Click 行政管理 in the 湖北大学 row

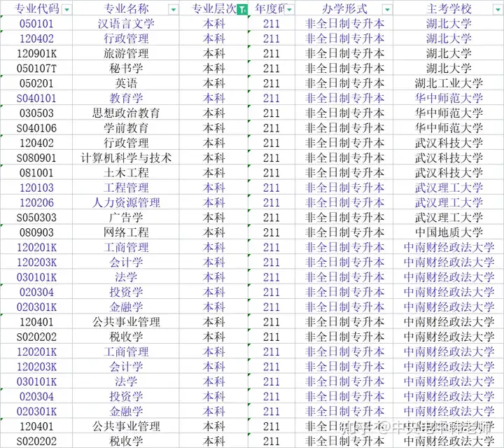[x=126, y=38]
